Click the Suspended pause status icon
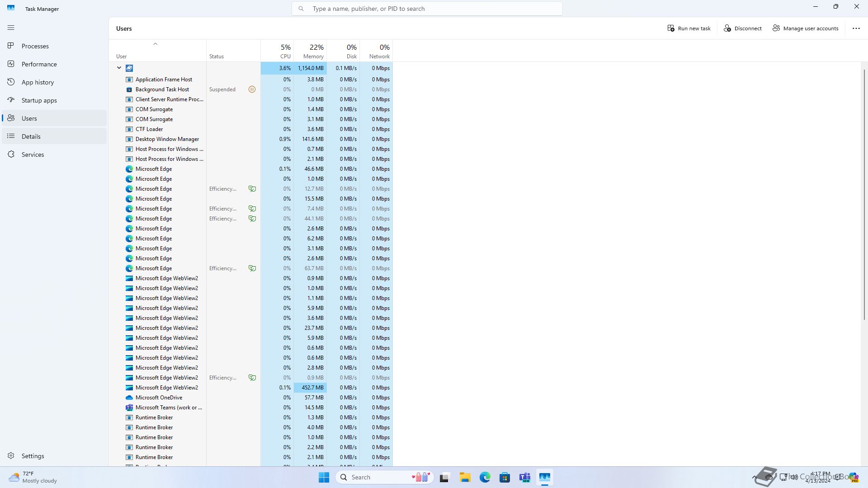 [252, 89]
